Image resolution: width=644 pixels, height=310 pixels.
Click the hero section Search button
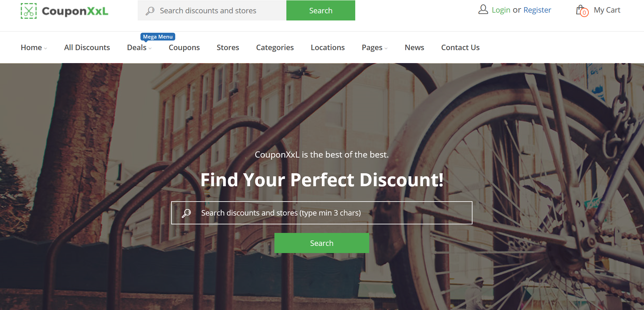322,243
